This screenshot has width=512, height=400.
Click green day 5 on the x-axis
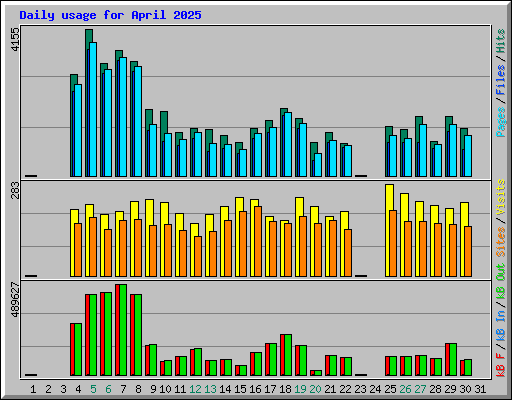93,389
